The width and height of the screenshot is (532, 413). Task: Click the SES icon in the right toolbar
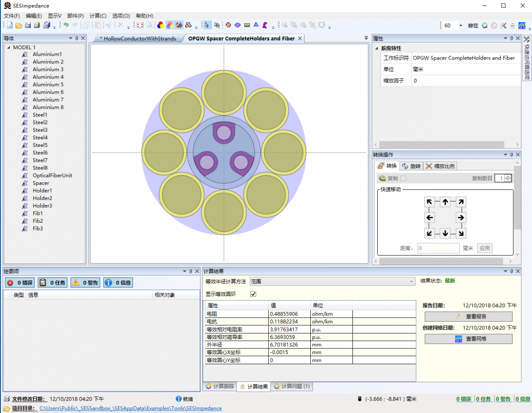(522, 26)
